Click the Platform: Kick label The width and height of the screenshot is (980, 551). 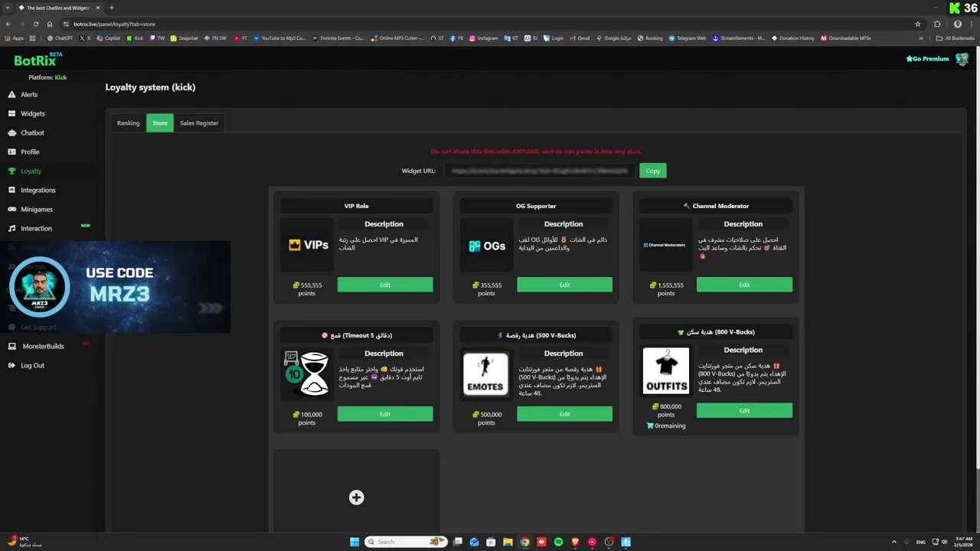click(47, 77)
